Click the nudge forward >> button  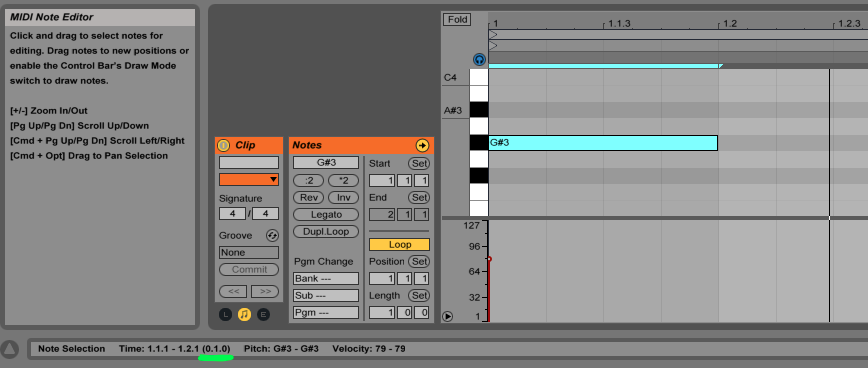coord(265,291)
